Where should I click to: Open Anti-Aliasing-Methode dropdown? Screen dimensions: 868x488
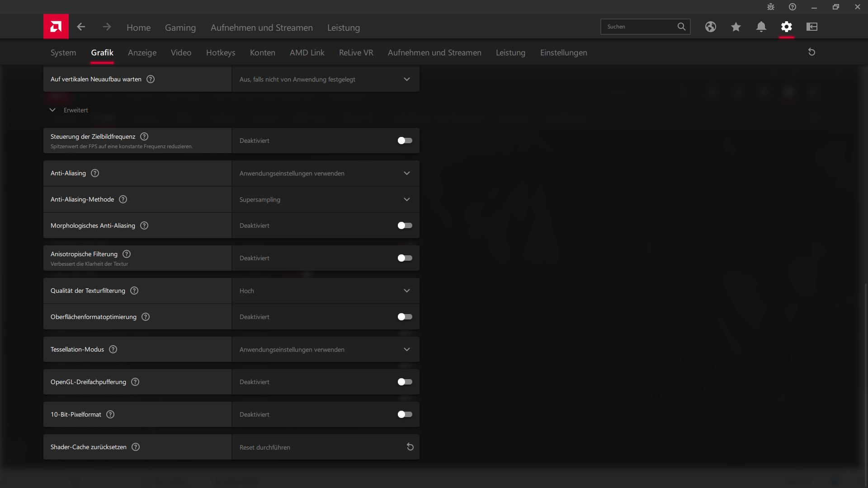(325, 199)
